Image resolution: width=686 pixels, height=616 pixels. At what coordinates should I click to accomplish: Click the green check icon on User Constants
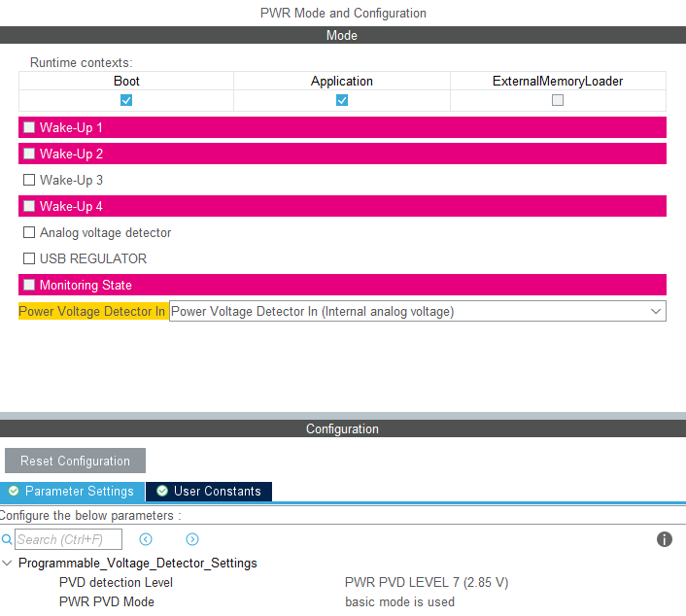162,491
